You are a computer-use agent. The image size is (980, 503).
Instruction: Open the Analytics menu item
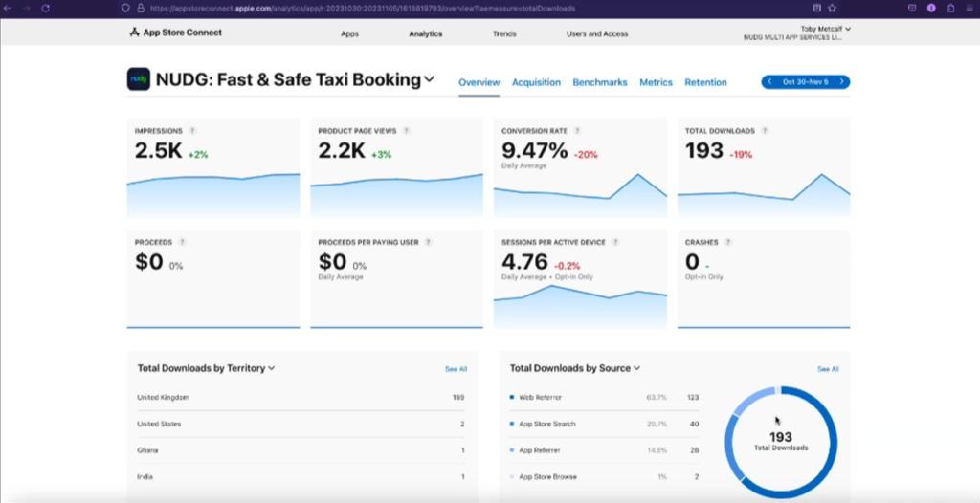click(426, 33)
